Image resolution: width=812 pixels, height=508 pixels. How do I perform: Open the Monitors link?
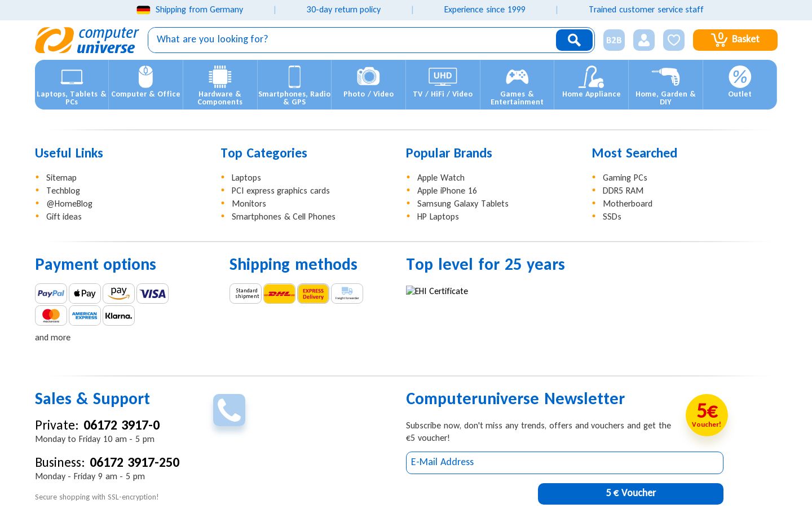click(249, 204)
